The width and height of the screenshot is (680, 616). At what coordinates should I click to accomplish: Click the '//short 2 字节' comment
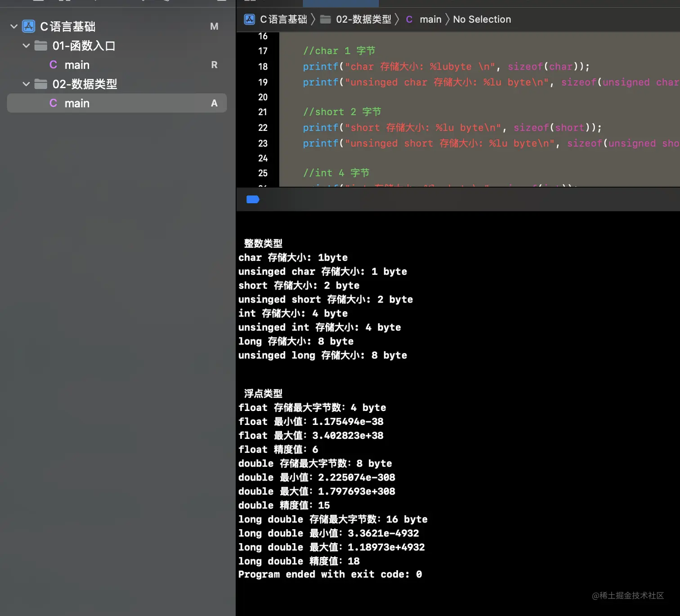coord(342,112)
